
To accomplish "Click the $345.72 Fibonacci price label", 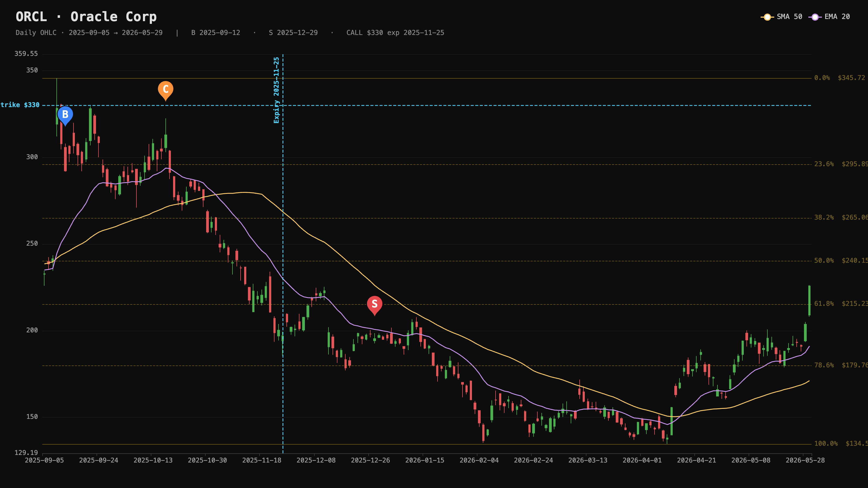I will click(851, 78).
